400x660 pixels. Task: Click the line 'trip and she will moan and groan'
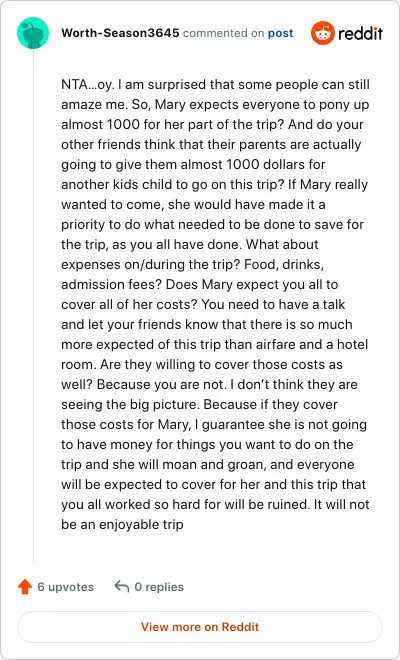[208, 465]
